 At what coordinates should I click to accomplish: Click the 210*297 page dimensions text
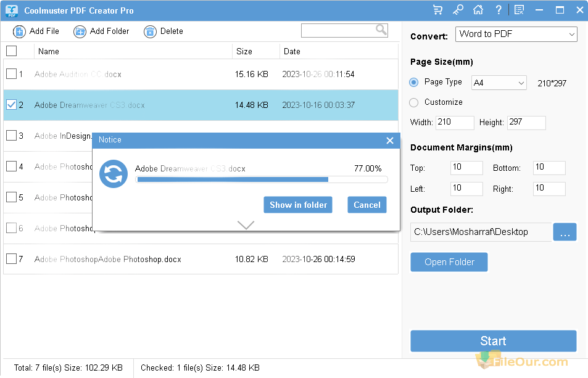click(552, 83)
